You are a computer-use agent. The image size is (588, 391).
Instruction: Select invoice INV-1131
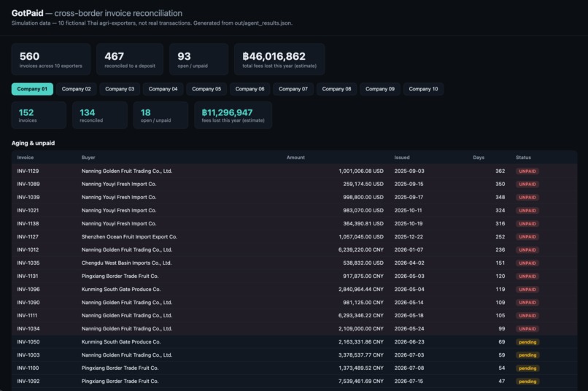click(294, 276)
